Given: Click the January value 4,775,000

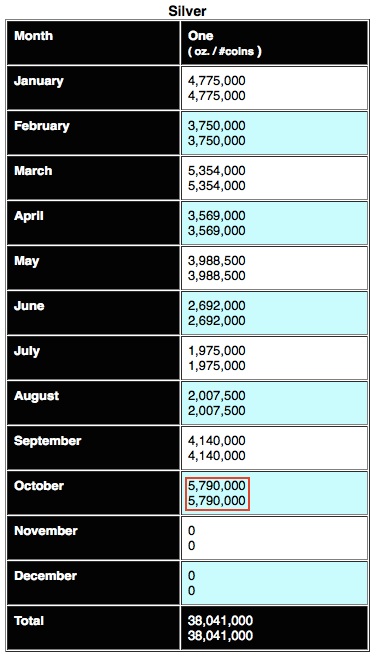Looking at the screenshot, I should [274, 88].
